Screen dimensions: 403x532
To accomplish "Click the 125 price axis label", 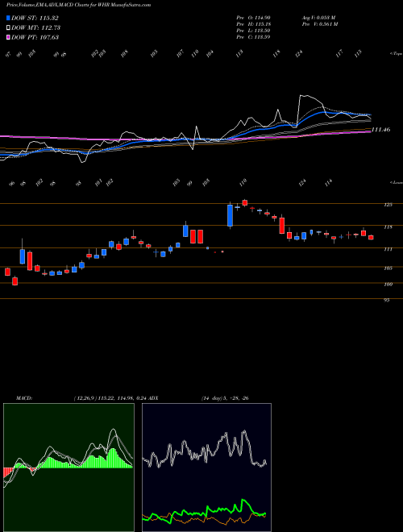I will coord(388,205).
